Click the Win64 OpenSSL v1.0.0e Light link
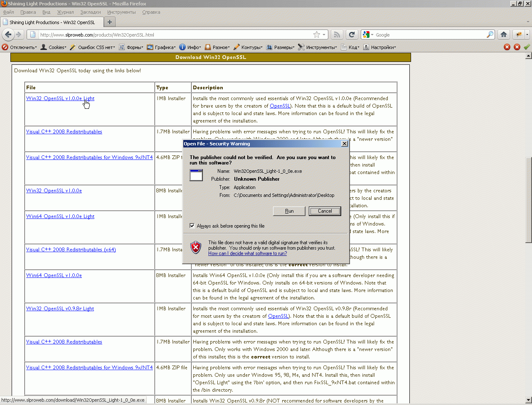This screenshot has width=532, height=405. pos(60,216)
